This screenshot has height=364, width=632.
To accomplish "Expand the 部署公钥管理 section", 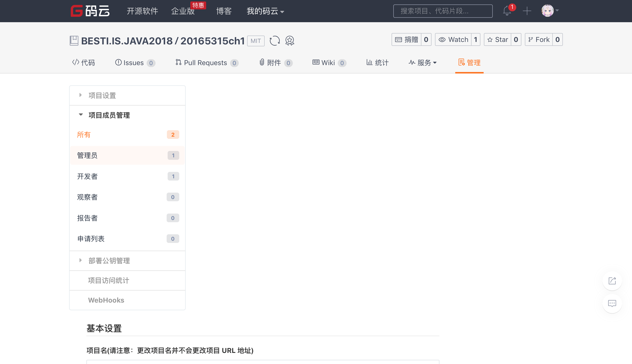I will (x=109, y=261).
